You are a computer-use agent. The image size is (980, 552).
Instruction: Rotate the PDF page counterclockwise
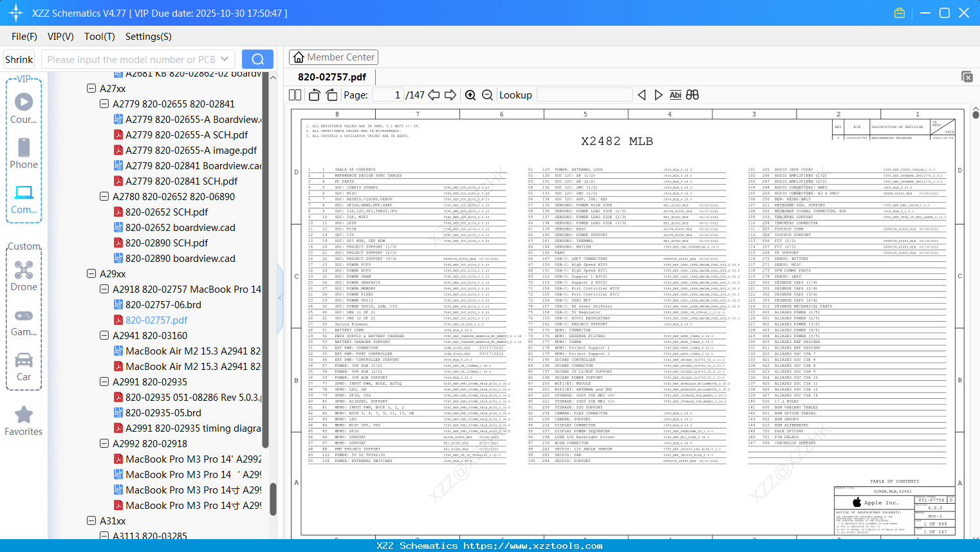(314, 95)
